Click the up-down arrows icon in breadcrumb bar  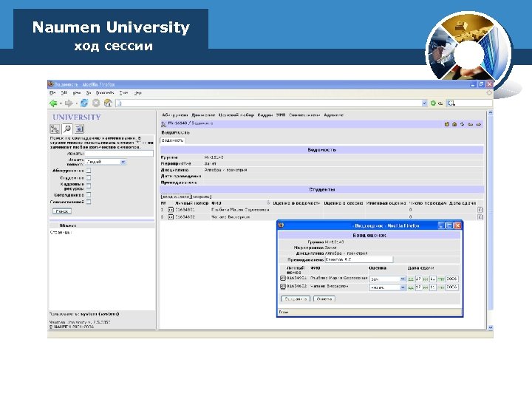click(x=463, y=124)
